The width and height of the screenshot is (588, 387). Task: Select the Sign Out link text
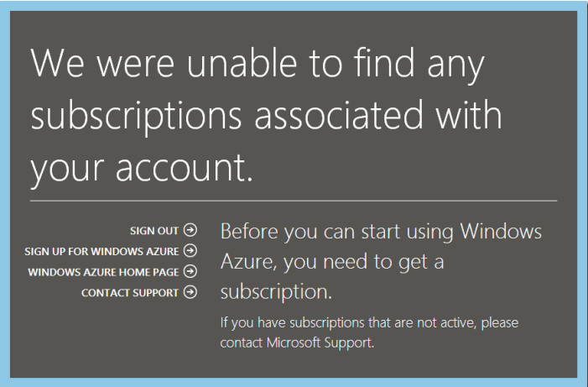coord(154,230)
